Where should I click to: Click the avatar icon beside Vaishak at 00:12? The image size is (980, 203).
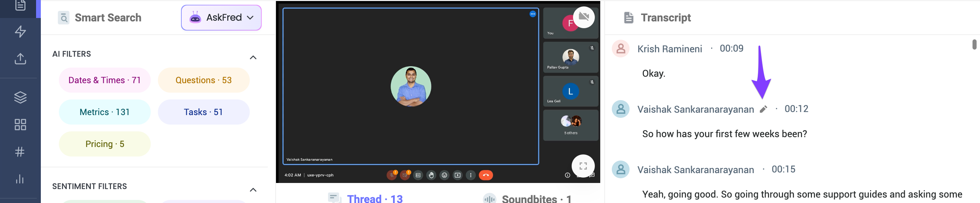(x=620, y=109)
